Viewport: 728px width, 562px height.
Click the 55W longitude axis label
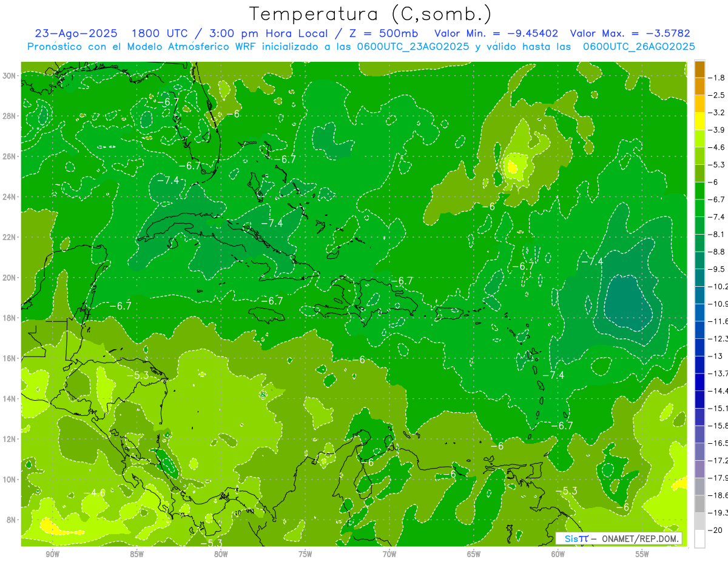click(x=642, y=554)
